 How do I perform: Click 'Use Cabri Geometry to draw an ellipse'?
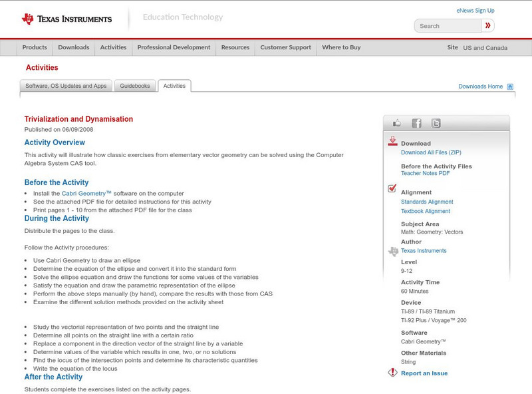coord(87,260)
